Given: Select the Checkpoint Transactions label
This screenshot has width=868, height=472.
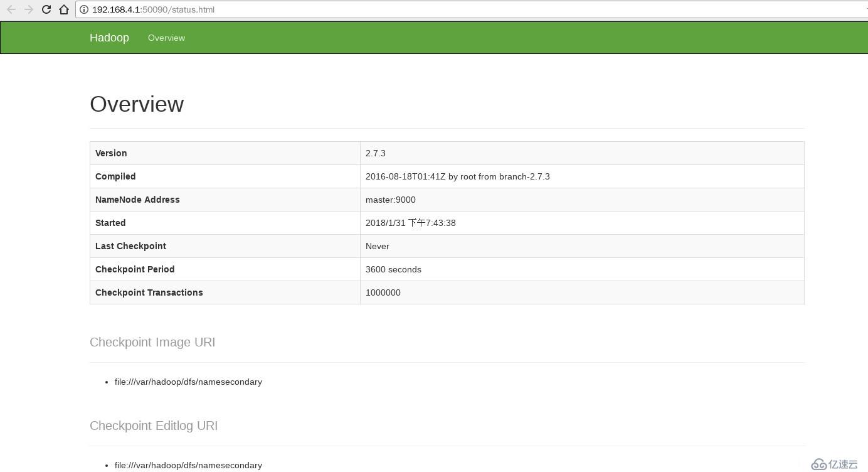Looking at the screenshot, I should pos(149,292).
